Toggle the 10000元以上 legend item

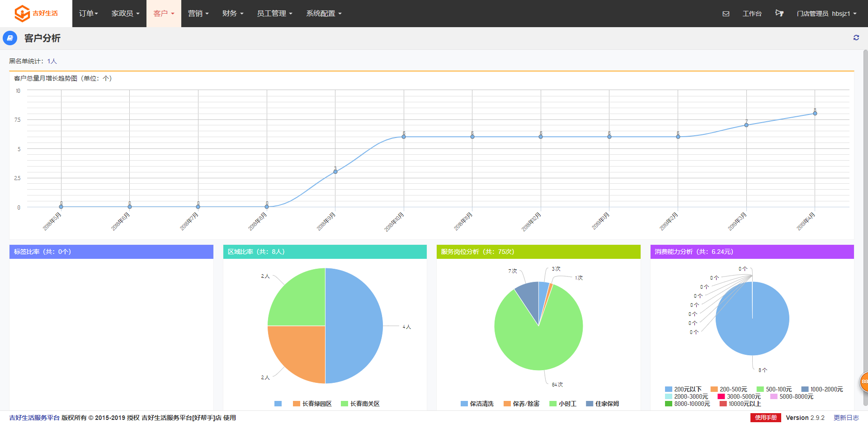(740, 404)
